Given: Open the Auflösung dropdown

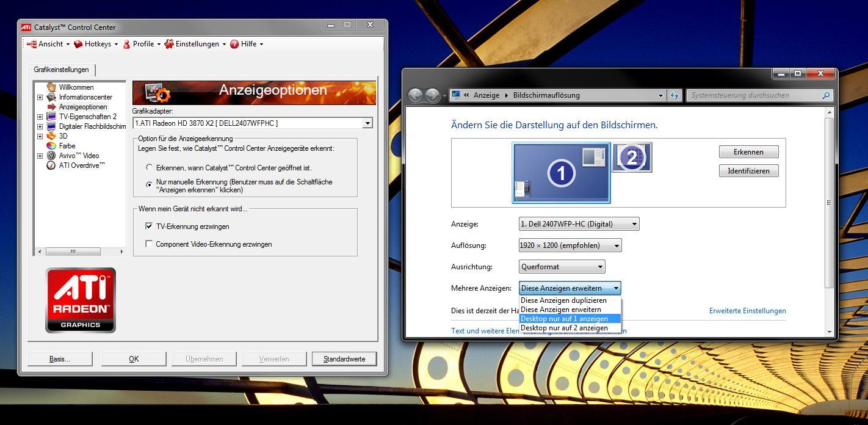Looking at the screenshot, I should [570, 245].
